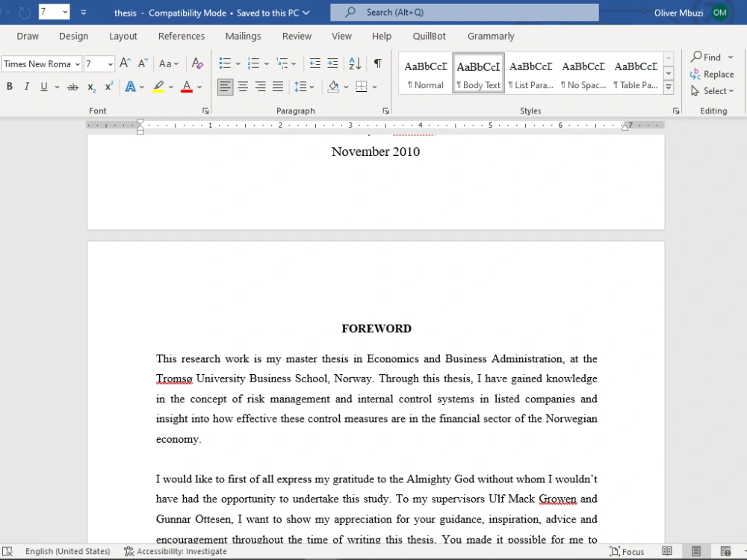Align paragraph to the right

tap(261, 87)
